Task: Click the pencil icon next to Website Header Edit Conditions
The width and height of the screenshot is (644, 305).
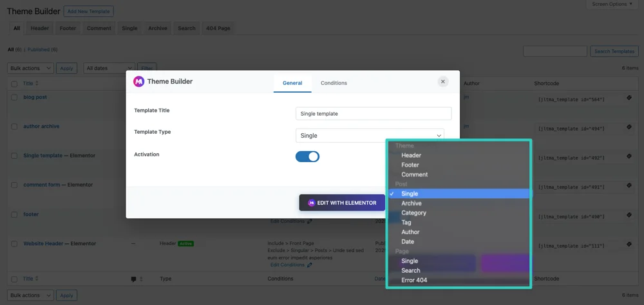Action: [310, 265]
